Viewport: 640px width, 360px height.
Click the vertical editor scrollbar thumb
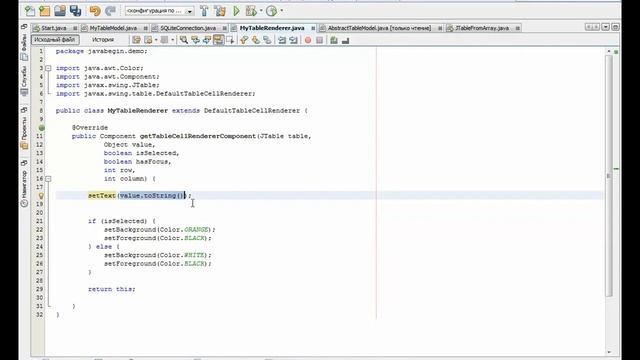(609, 176)
